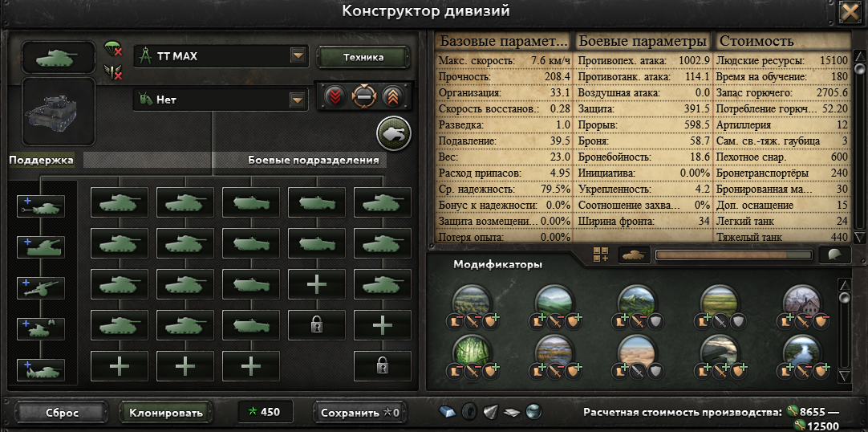Click the Клонировать button

tap(166, 413)
